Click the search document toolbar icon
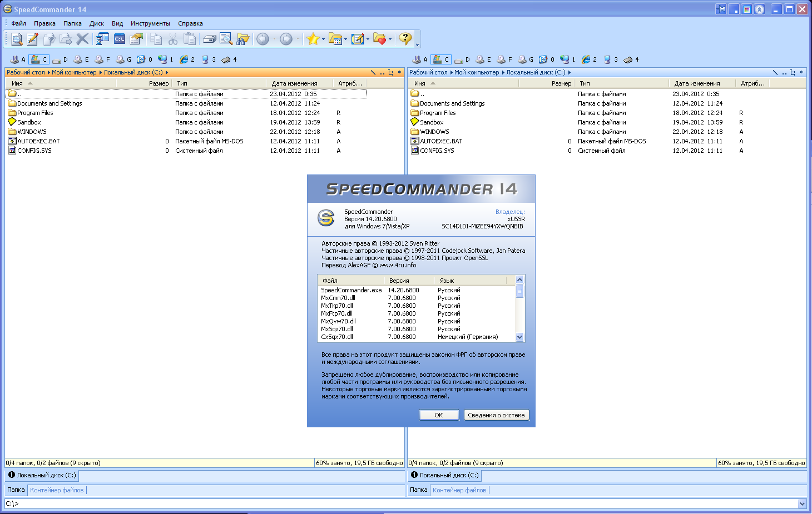812x514 pixels. pyautogui.click(x=226, y=39)
